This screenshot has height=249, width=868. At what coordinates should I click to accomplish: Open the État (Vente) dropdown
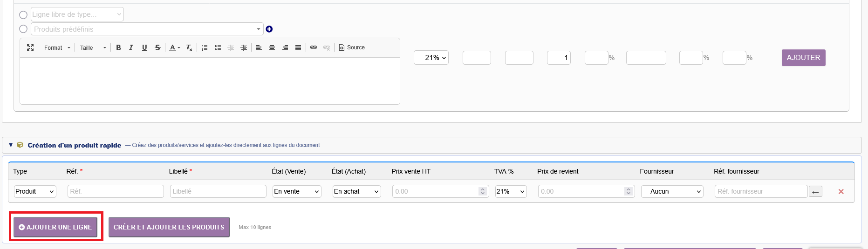(297, 191)
